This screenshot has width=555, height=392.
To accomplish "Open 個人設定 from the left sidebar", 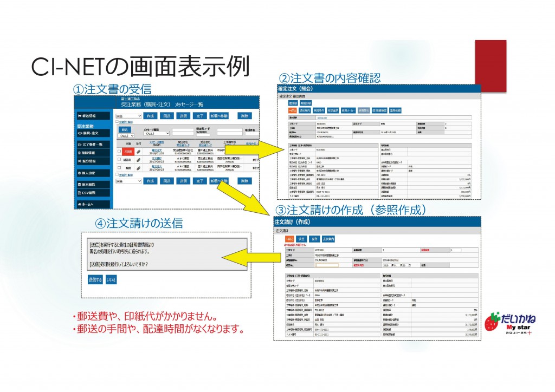I will (x=87, y=173).
